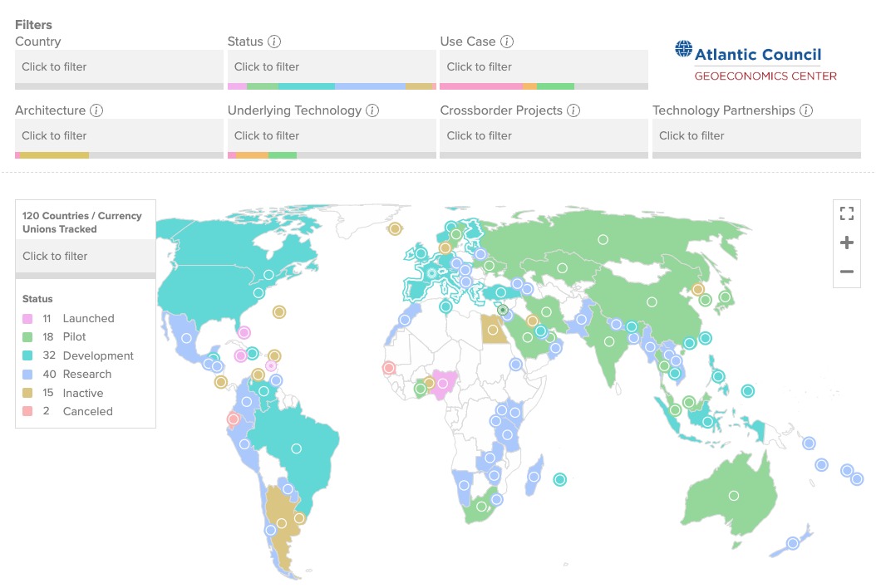Image resolution: width=876 pixels, height=588 pixels.
Task: Click the Australia marker on the map
Action: click(x=734, y=496)
